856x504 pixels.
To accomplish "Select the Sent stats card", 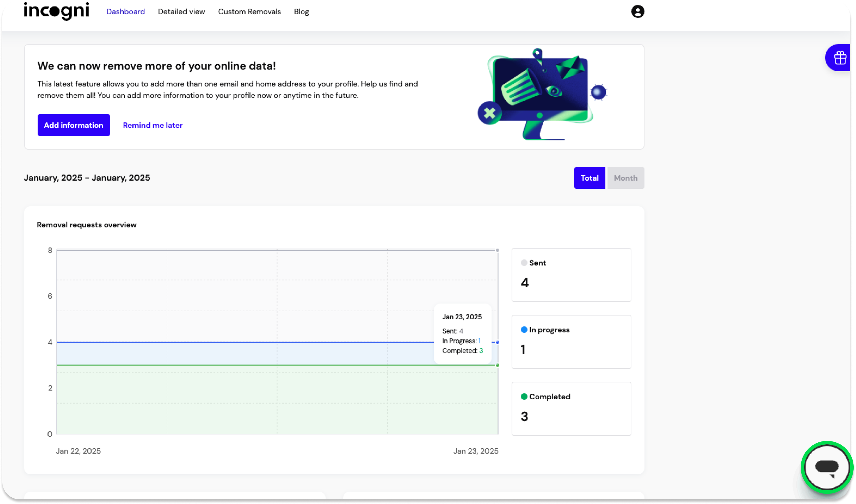I will [571, 275].
